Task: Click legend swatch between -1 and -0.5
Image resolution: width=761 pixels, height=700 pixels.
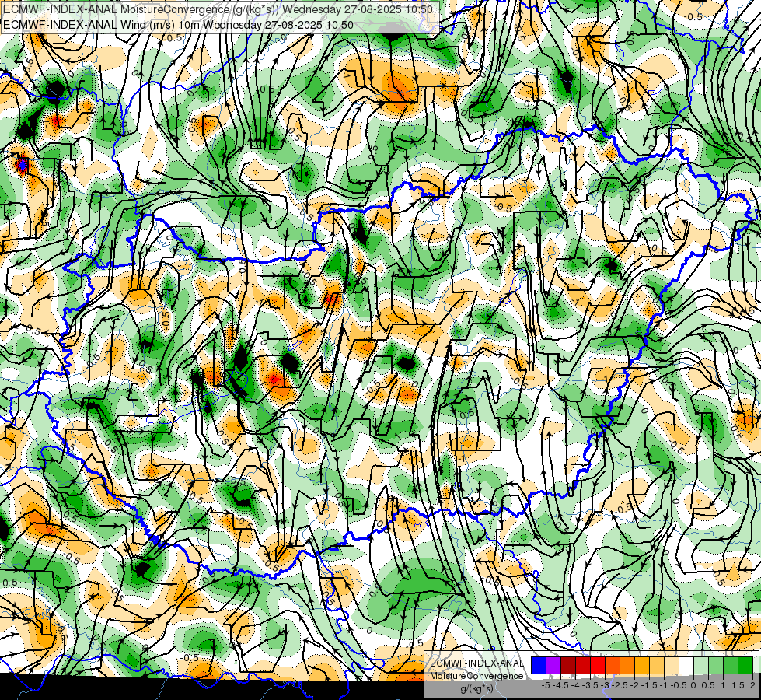Action: click(x=671, y=665)
